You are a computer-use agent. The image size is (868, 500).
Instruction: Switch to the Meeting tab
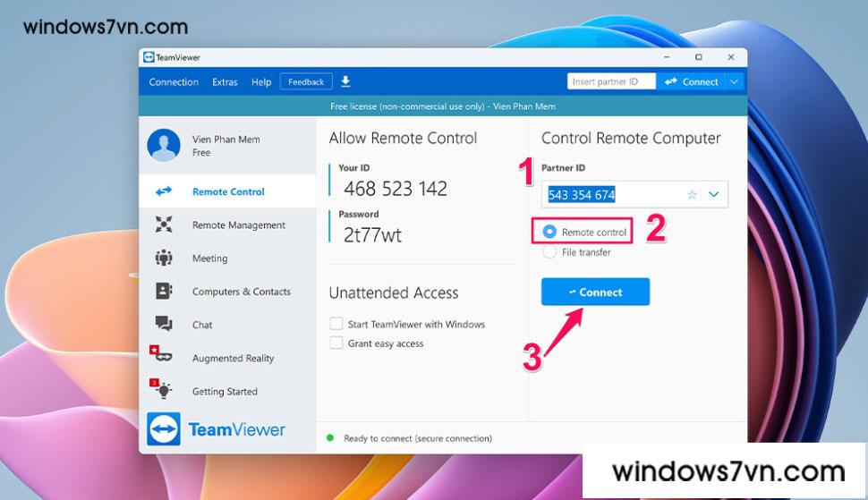[227, 258]
